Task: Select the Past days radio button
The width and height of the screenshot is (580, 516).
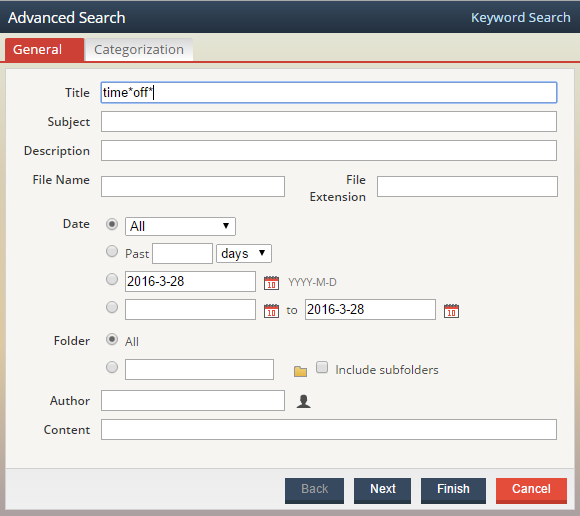Action: 112,252
